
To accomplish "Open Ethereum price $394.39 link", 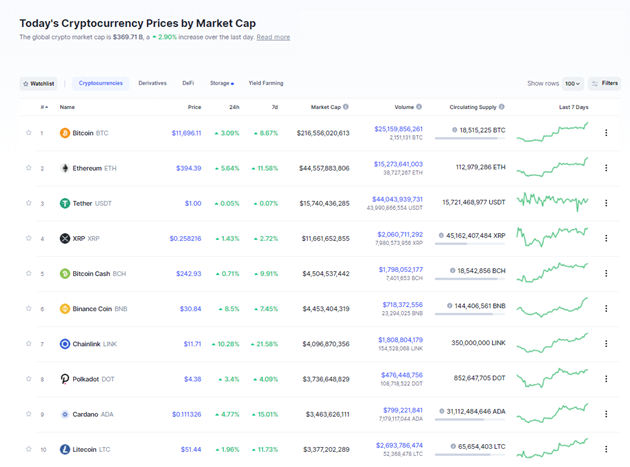I will click(x=188, y=168).
